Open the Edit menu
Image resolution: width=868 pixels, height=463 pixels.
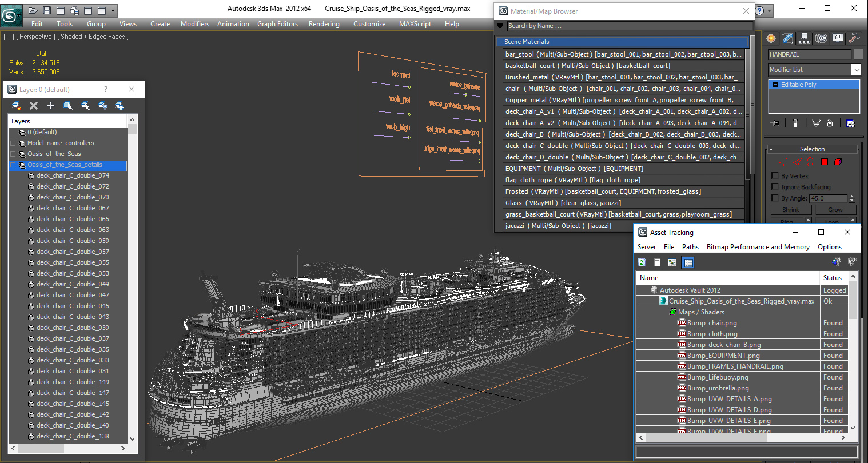(x=37, y=24)
